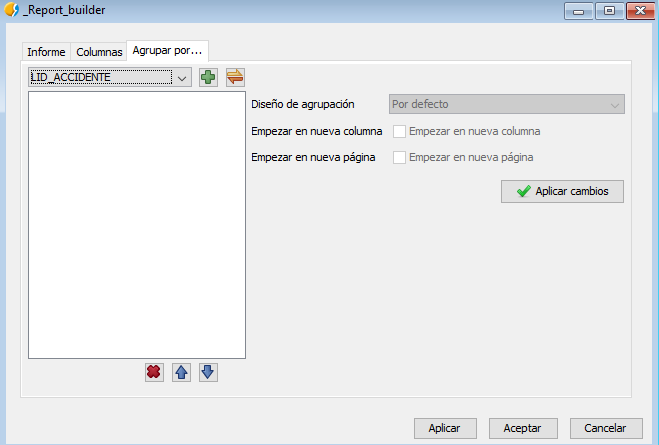Click the left 'Empezar en nueva página' label

pos(313,157)
